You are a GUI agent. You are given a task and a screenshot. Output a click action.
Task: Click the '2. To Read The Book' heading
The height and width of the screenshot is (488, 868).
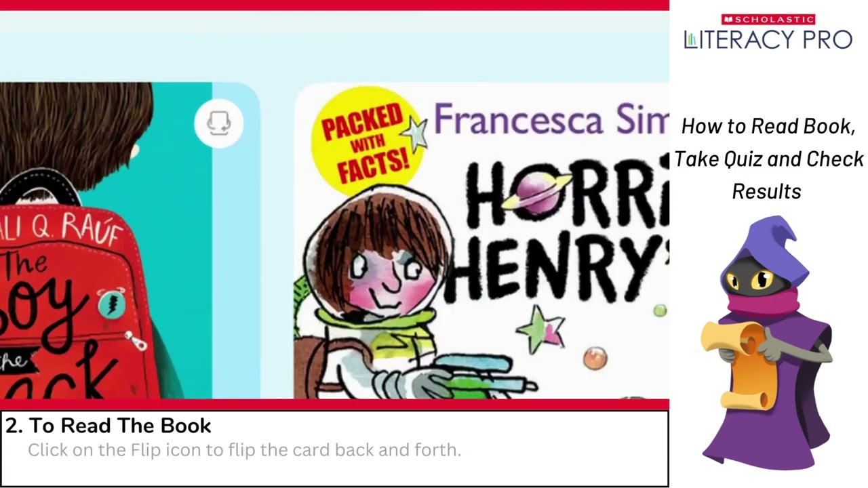click(x=108, y=426)
